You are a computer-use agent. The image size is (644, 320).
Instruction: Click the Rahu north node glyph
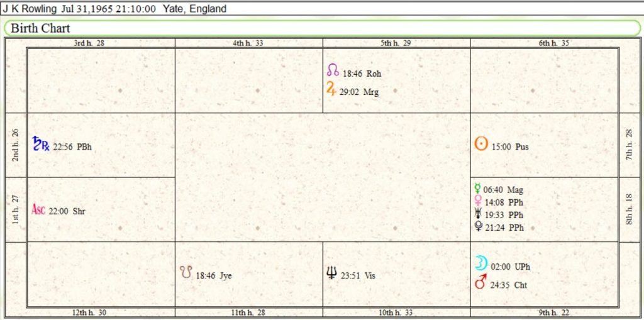tap(333, 70)
